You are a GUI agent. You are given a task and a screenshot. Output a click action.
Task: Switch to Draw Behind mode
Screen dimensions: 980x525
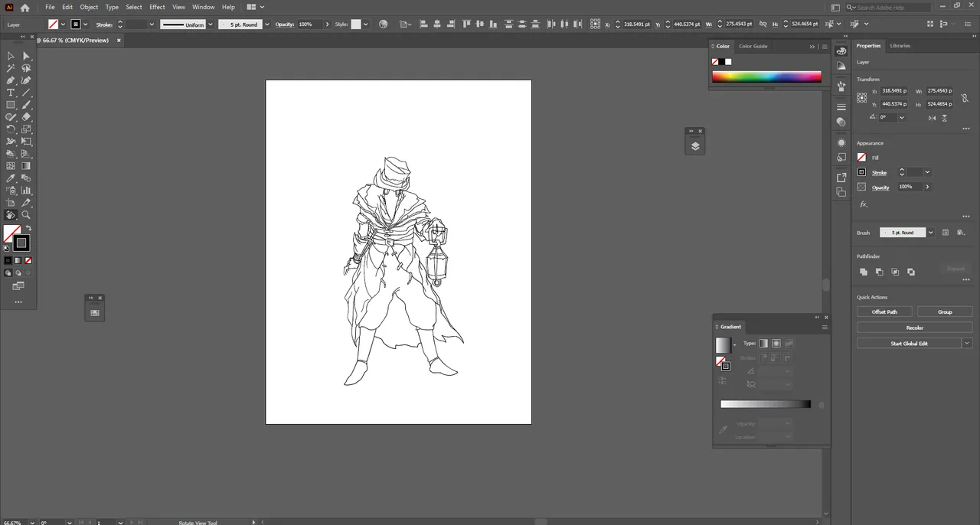tap(18, 272)
